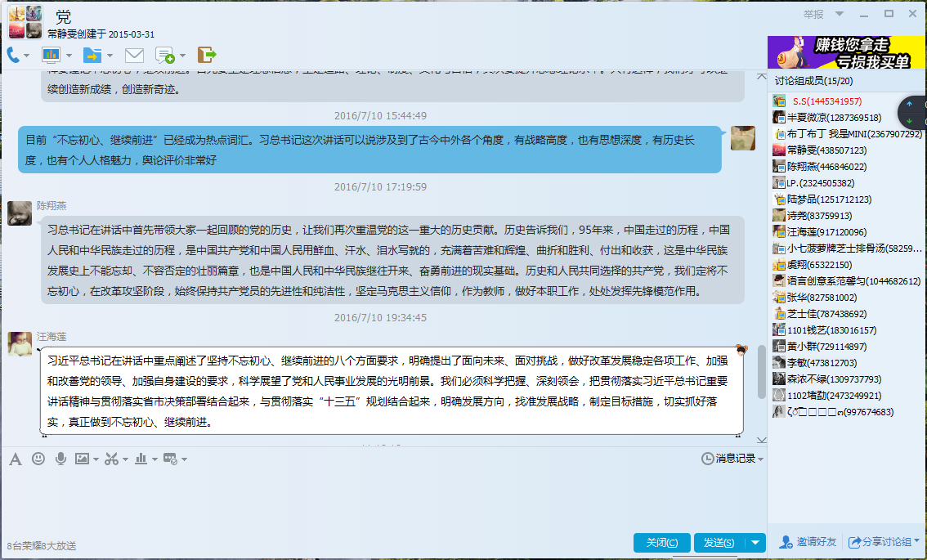Open the 消息记录 message history dropdown

[x=733, y=459]
